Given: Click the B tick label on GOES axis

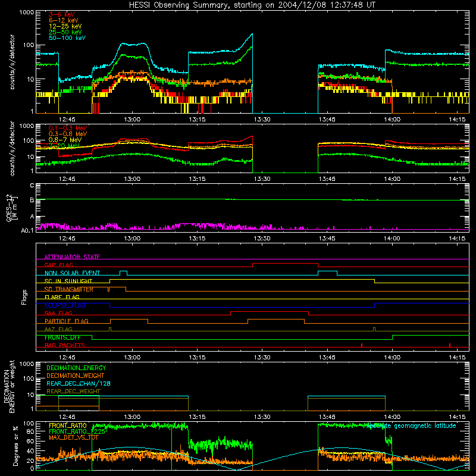Looking at the screenshot, I should coord(32,200).
